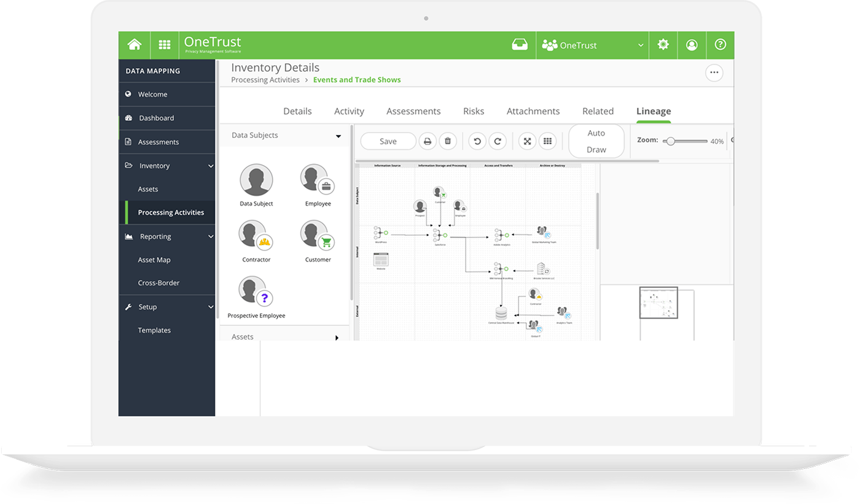Click the Auto Draw button
Screen dimensions: 860x504
click(596, 141)
